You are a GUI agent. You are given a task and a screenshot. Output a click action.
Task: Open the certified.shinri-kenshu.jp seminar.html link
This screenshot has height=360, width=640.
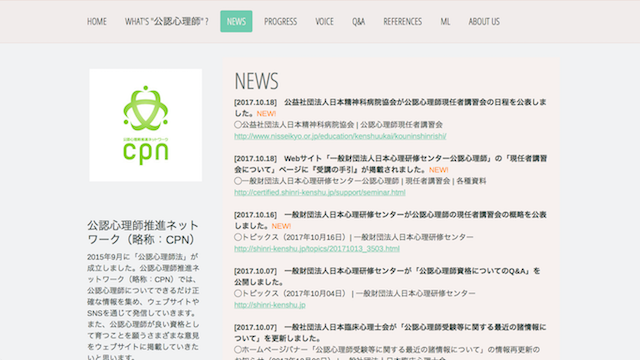tap(320, 192)
